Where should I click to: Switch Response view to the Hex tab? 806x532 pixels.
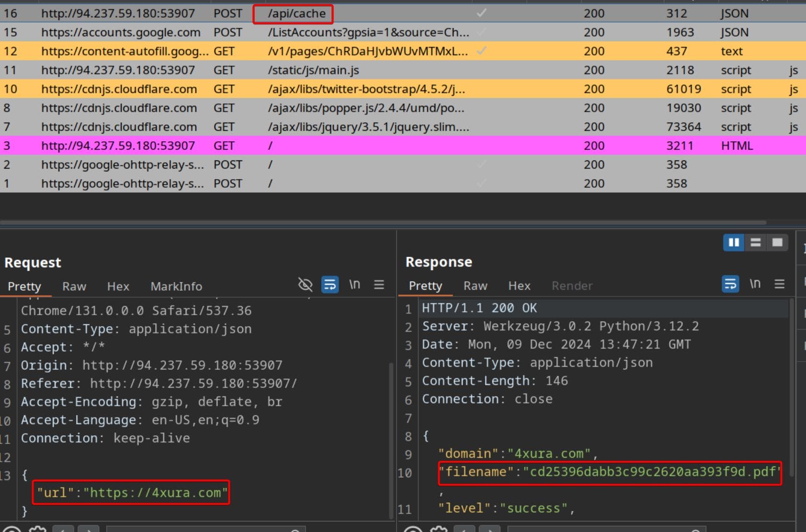519,286
